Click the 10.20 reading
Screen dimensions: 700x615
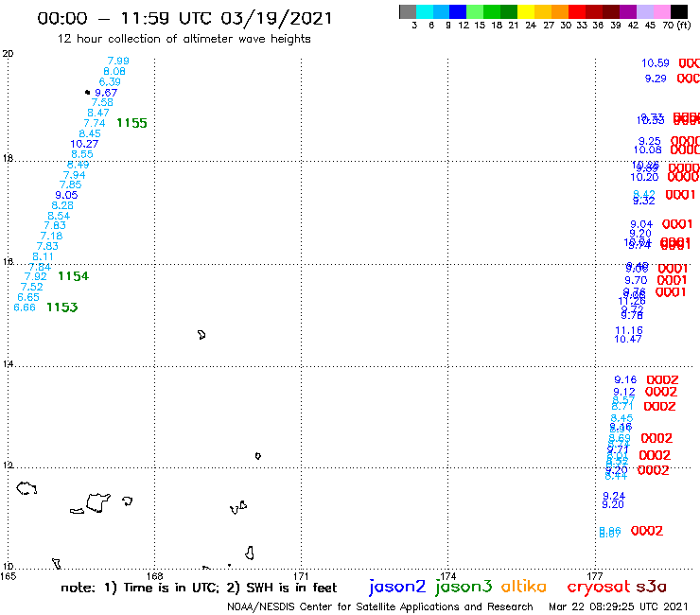644,177
